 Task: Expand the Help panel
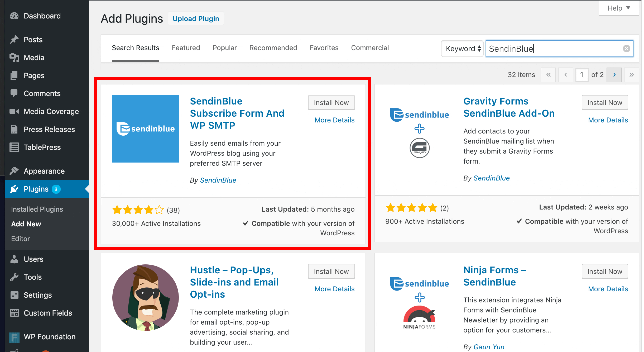[619, 8]
